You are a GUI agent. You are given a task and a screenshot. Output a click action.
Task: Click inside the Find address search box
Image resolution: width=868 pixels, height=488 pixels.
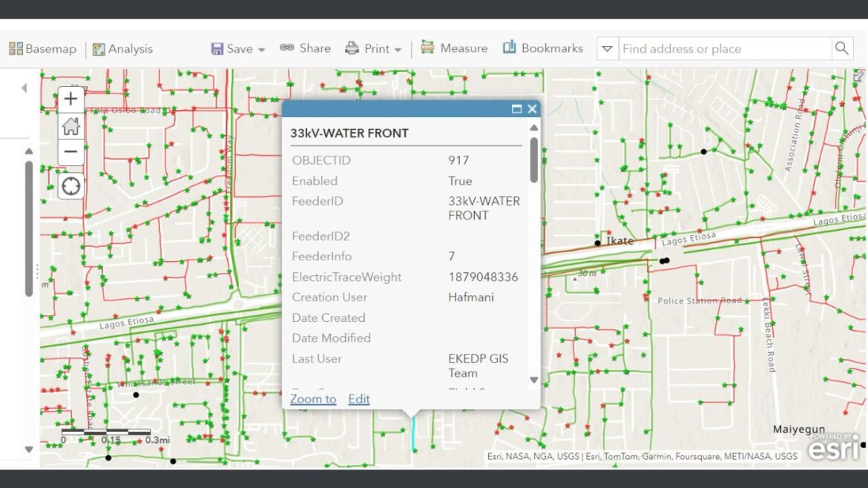coord(712,48)
